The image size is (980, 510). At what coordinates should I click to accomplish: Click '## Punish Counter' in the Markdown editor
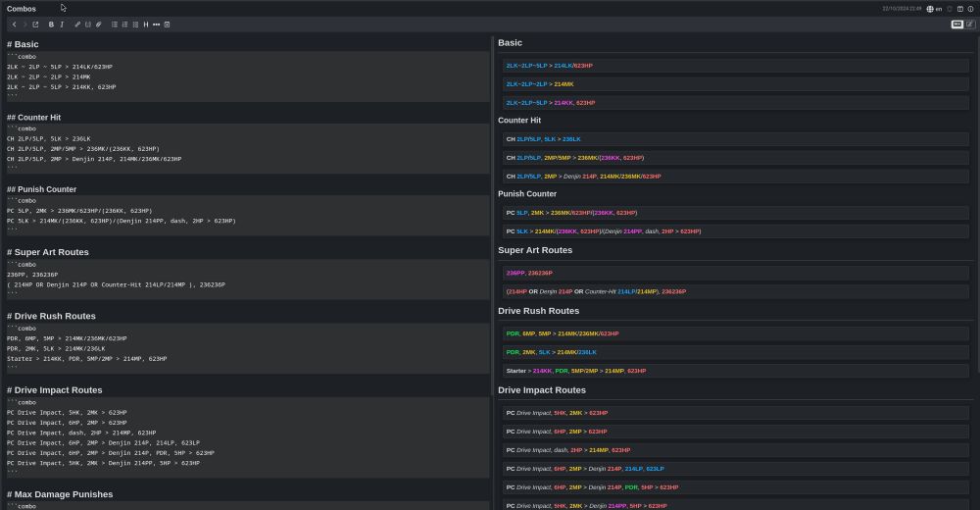click(41, 189)
